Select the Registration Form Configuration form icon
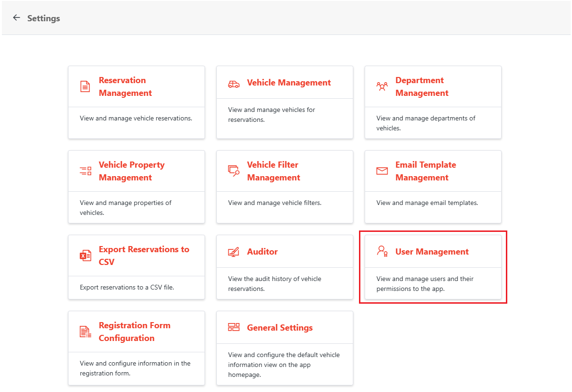572x392 pixels. tap(85, 332)
